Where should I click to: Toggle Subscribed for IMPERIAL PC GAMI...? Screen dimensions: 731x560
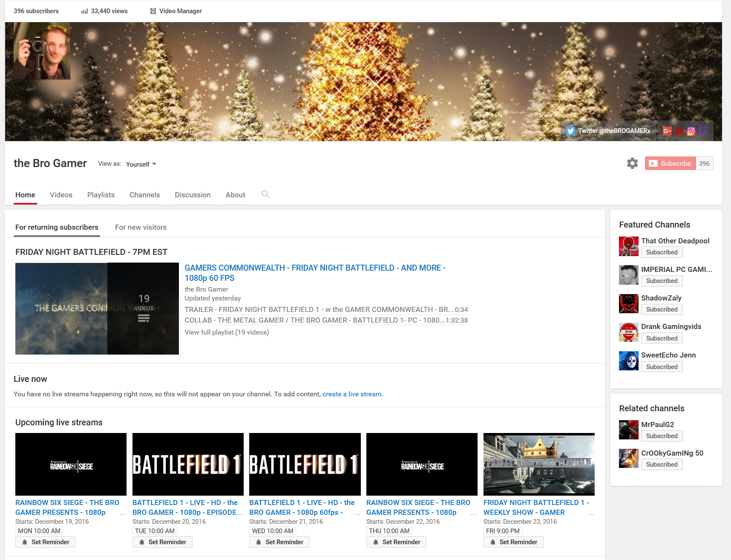point(662,281)
